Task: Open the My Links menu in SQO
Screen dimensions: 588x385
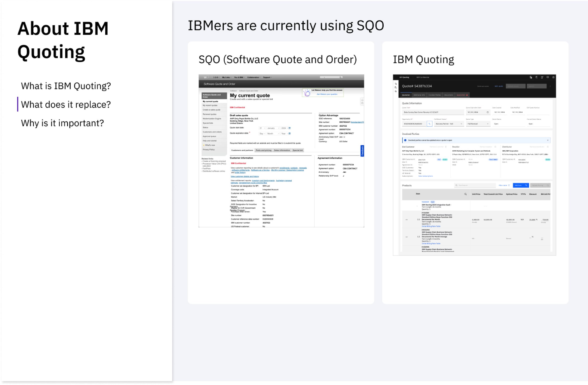Action: (x=226, y=77)
